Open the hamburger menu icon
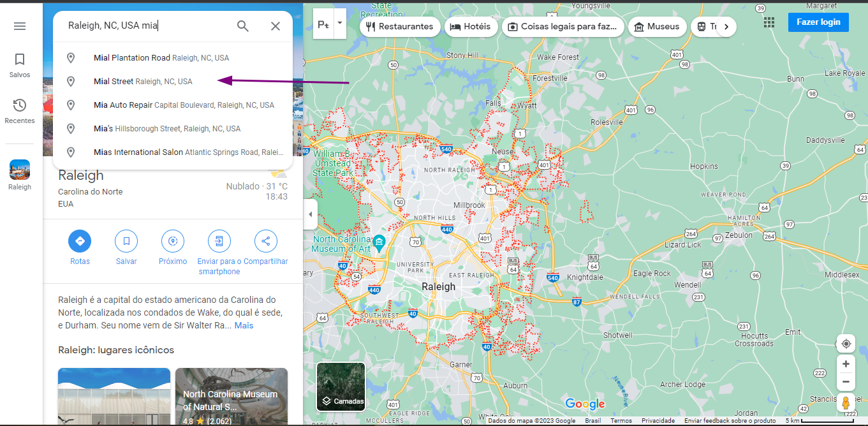This screenshot has height=426, width=868. 20,26
